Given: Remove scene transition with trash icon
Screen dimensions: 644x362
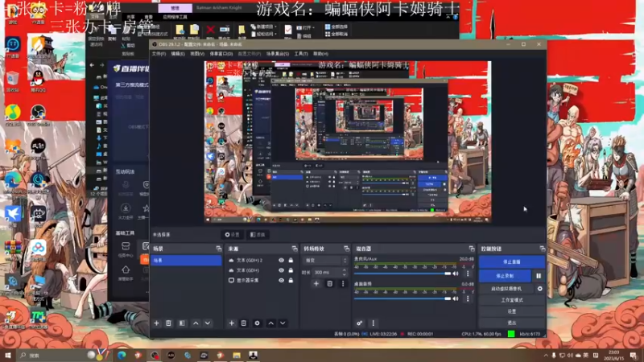Looking at the screenshot, I should (x=329, y=284).
